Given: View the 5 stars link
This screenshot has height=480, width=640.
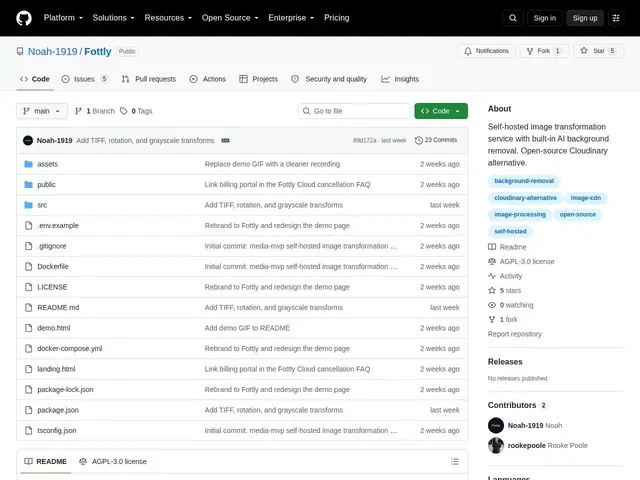Looking at the screenshot, I should click(x=504, y=291).
